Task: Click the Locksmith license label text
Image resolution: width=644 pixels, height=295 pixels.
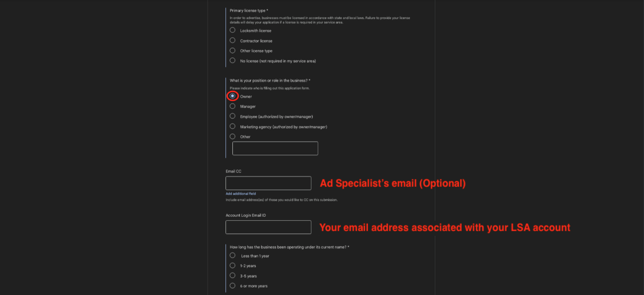Action: (255, 31)
